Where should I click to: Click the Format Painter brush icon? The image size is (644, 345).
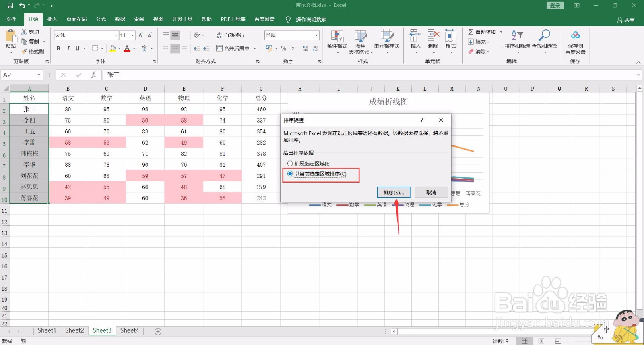click(x=24, y=51)
